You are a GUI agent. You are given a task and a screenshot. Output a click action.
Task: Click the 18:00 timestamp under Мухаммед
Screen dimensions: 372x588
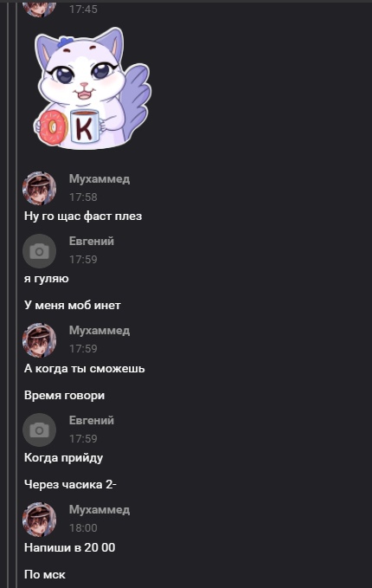(x=83, y=527)
